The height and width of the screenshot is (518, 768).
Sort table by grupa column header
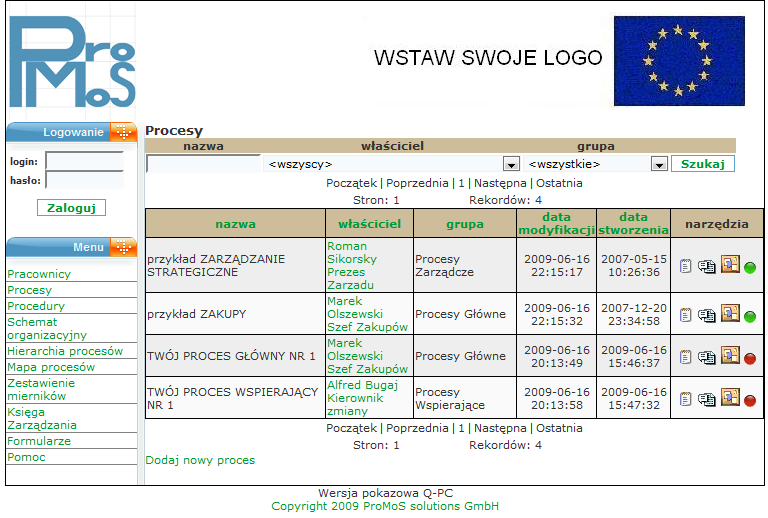(465, 224)
